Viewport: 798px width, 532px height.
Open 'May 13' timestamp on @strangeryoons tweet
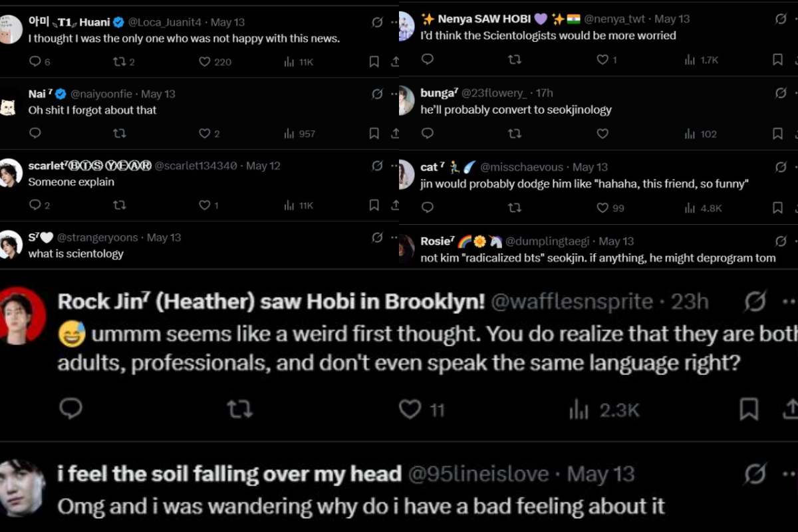pos(164,237)
